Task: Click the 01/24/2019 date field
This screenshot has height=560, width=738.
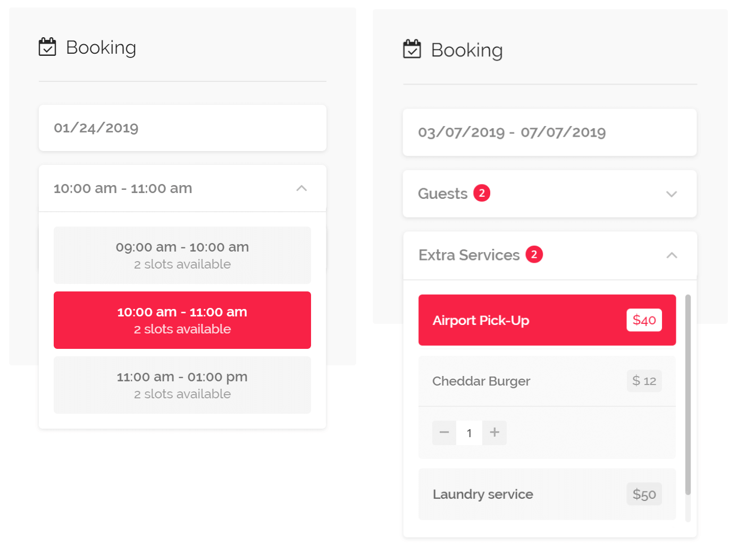Action: pos(182,128)
